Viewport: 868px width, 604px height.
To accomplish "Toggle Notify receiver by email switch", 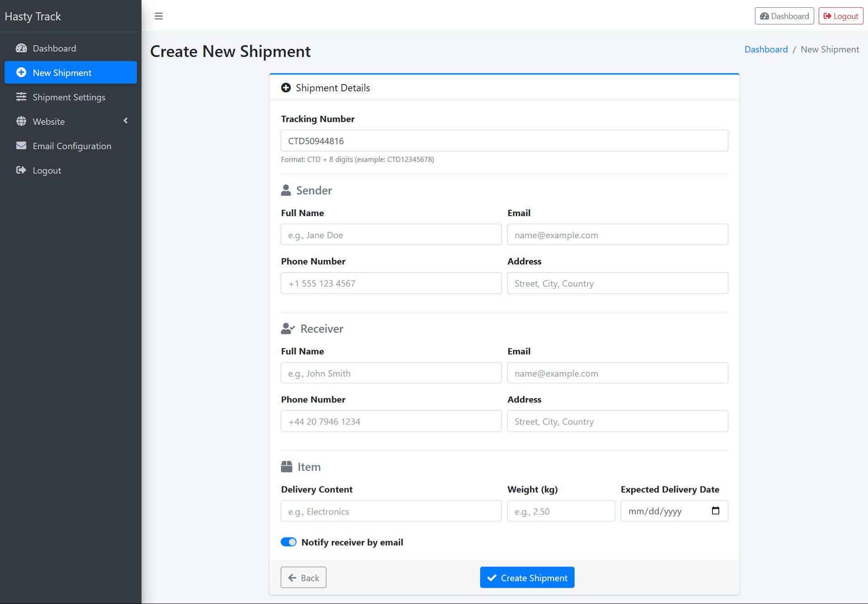I will (288, 542).
